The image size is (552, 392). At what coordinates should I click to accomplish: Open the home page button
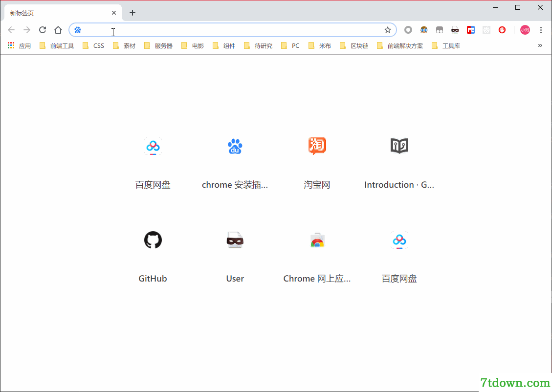point(58,30)
